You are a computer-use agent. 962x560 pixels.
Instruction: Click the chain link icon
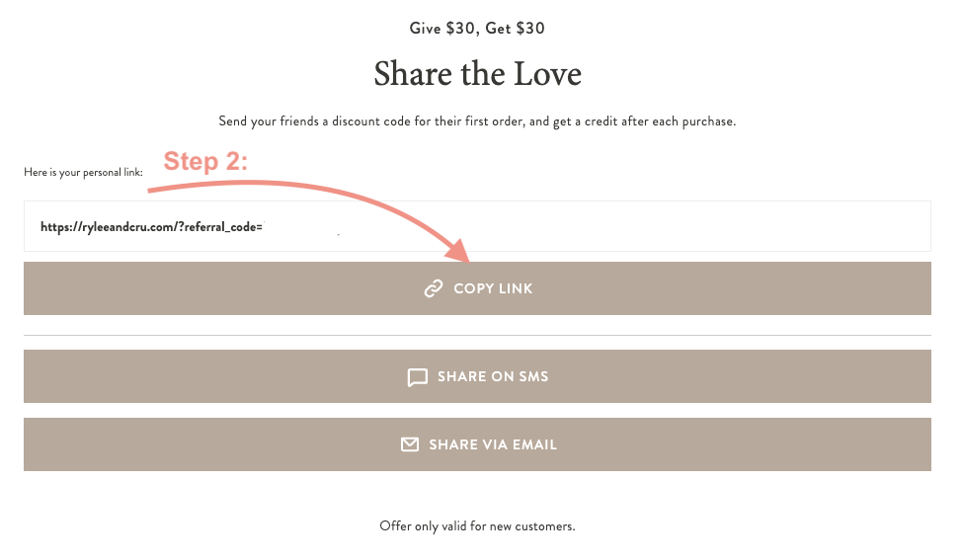point(434,288)
